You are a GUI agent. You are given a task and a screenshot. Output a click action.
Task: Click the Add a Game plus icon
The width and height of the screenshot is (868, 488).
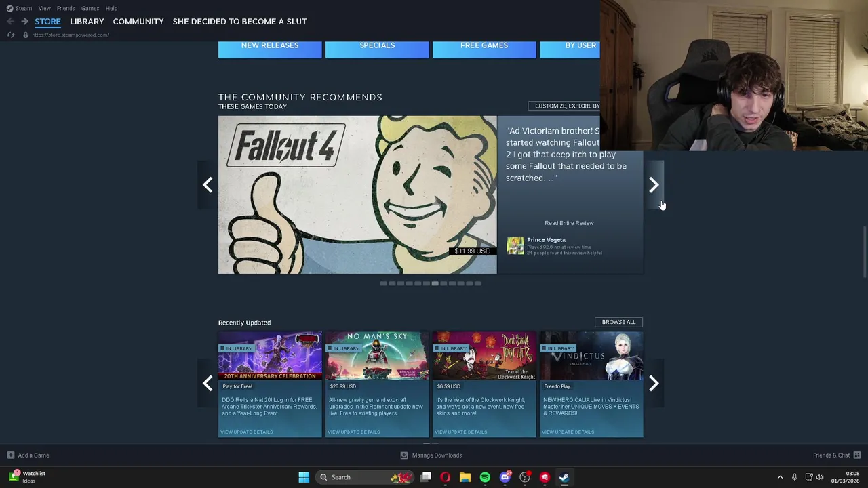[x=11, y=455]
